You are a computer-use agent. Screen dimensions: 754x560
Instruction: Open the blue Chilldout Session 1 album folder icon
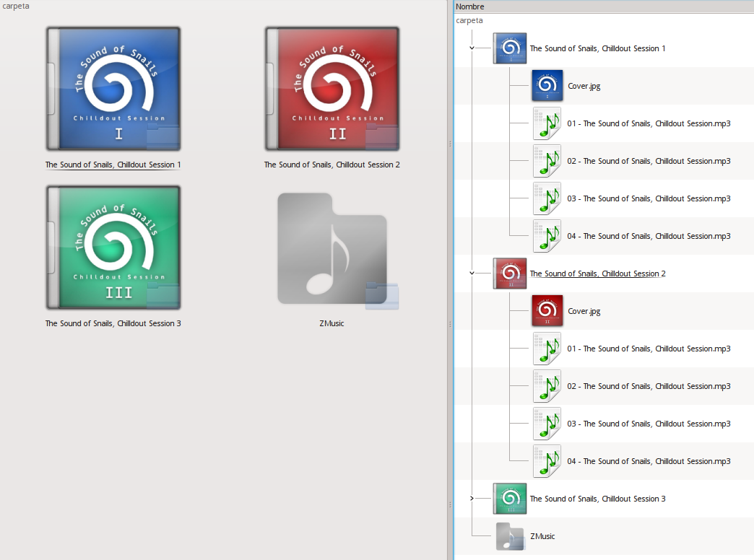(x=113, y=89)
